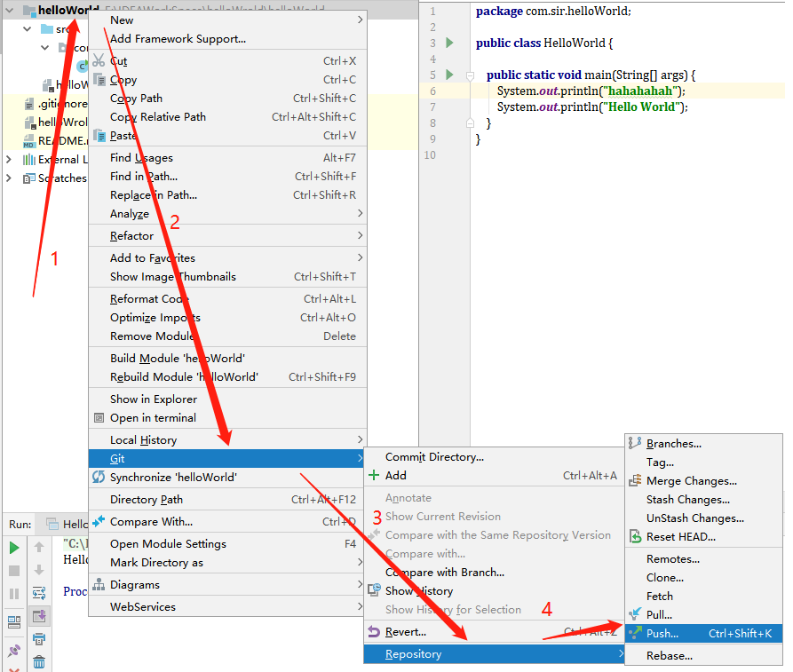This screenshot has height=672, width=793.
Task: Rerun program with green play button
Action: coord(14,548)
